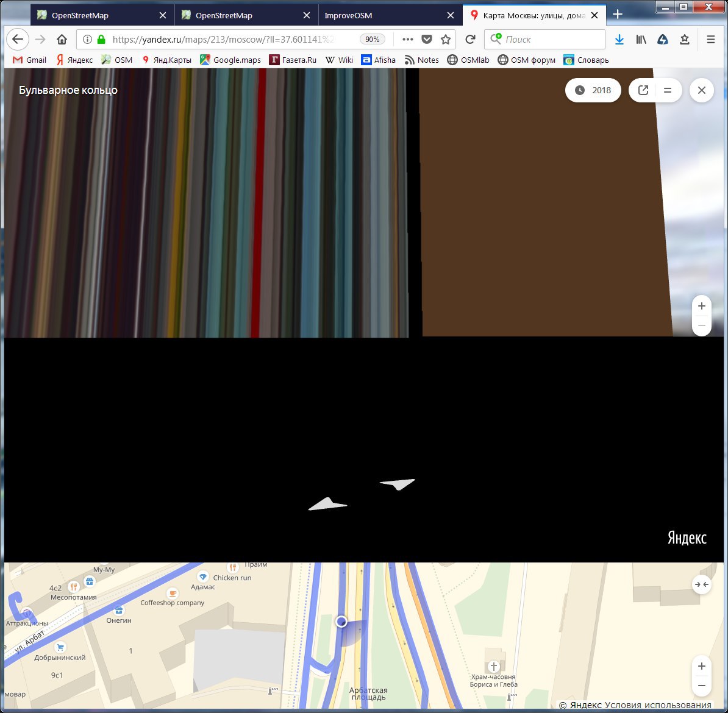Zoom in on the mini map
728x713 pixels.
[702, 666]
